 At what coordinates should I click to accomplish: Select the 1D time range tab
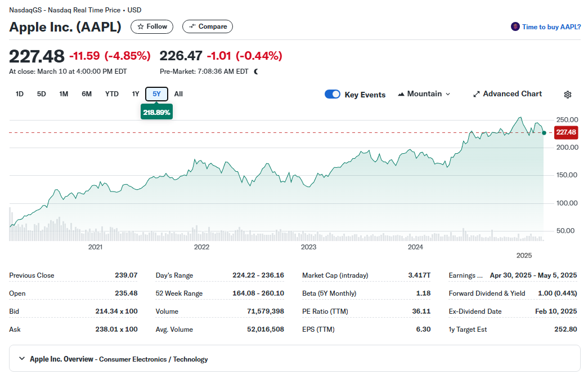click(x=20, y=94)
